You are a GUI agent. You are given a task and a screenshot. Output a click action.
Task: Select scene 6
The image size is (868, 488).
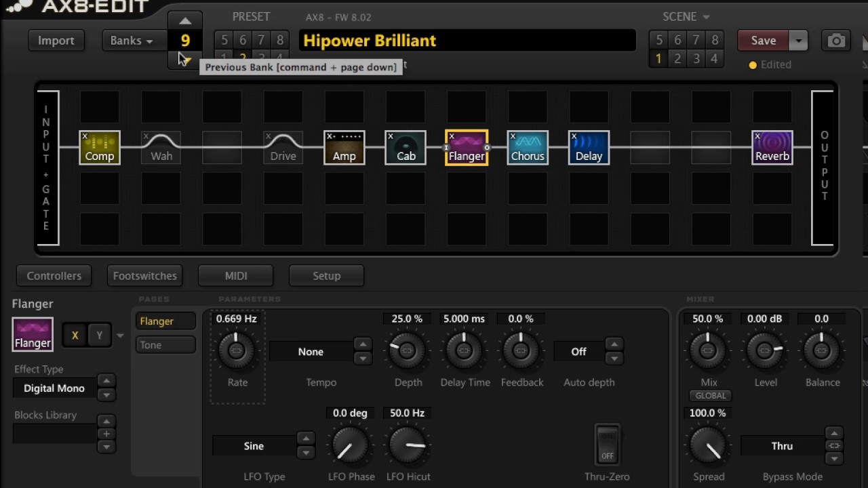pos(677,41)
